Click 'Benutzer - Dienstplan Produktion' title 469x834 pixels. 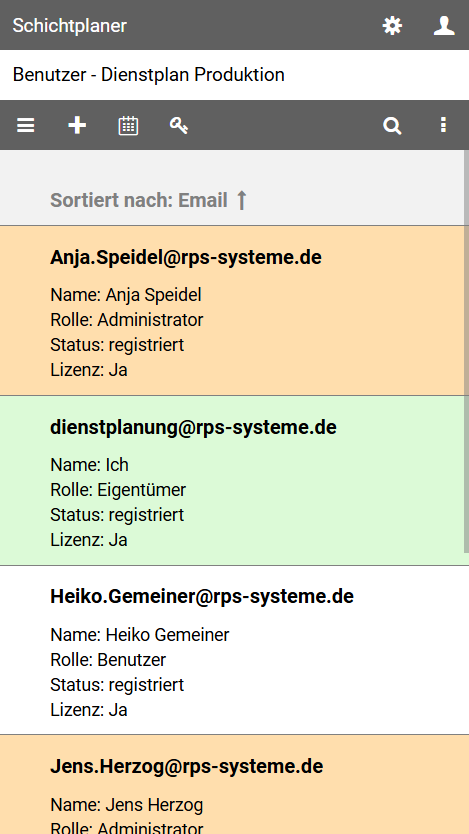point(148,74)
